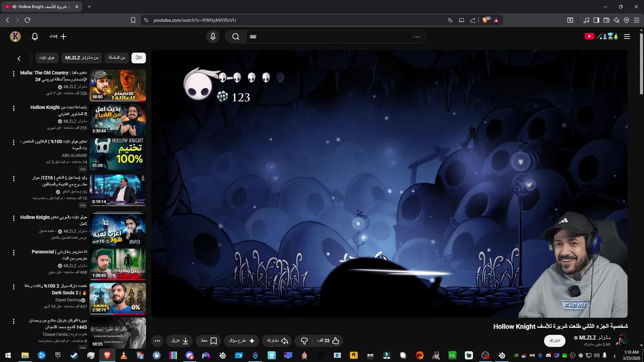Click the Hollow Knight video player
Viewport: 644px width, 362px height.
tap(389, 184)
